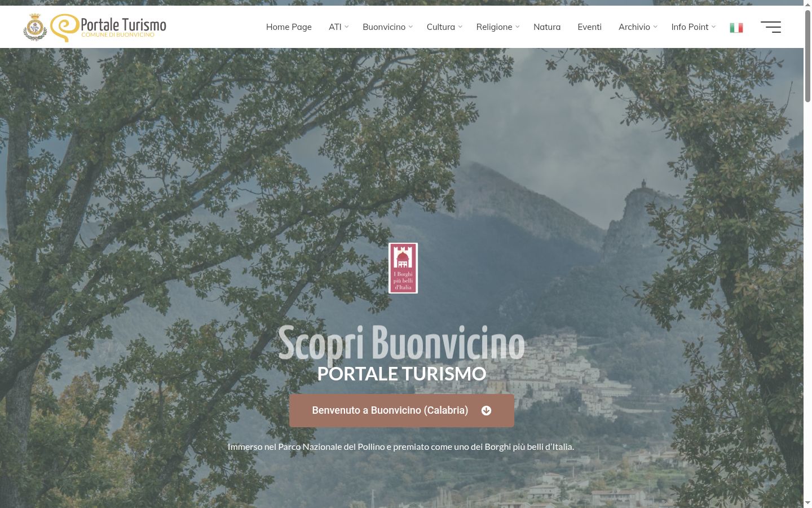
Task: Open the hamburger side menu
Action: [771, 27]
